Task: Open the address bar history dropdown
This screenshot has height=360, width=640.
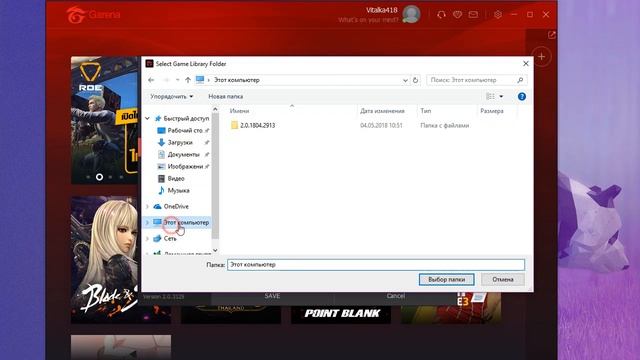Action: (405, 80)
